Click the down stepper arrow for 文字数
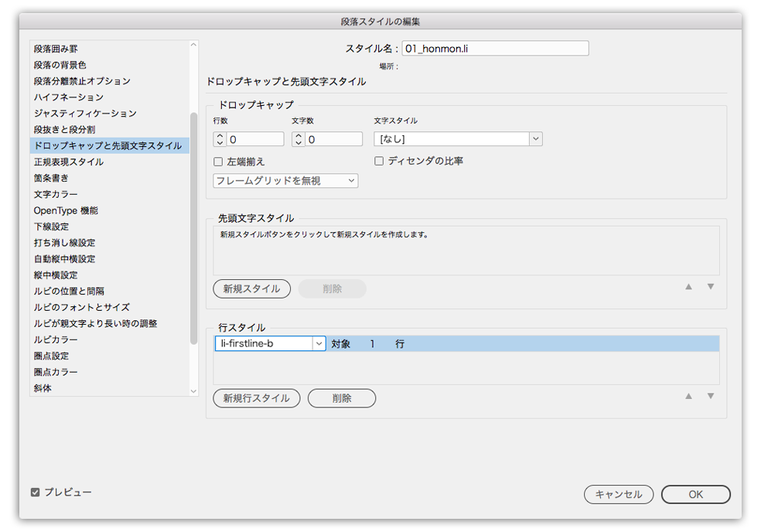 (299, 142)
